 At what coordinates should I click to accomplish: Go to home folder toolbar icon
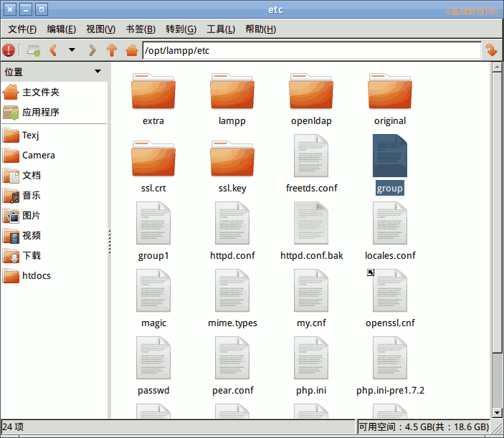point(132,50)
